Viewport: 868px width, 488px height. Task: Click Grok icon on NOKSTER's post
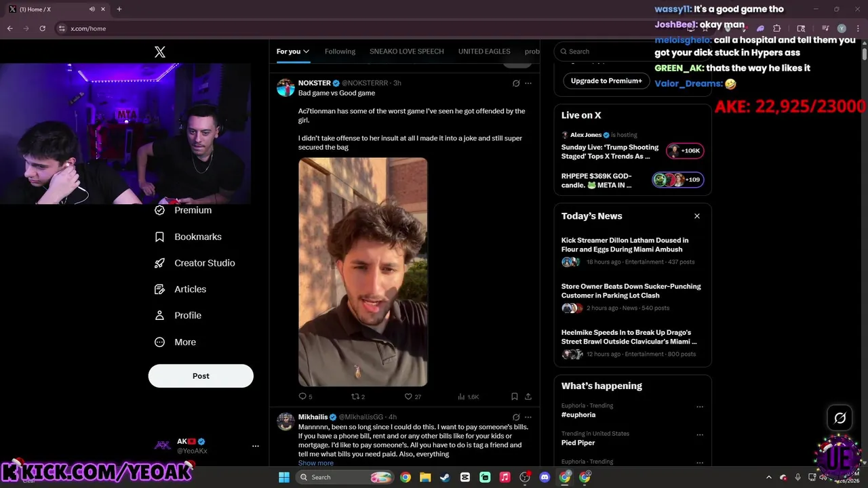tap(516, 83)
